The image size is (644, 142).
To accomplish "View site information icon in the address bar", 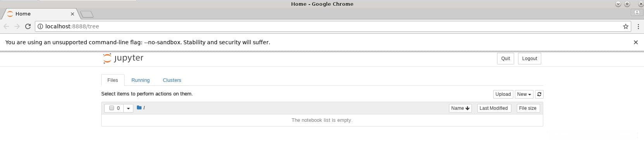I will [x=40, y=26].
